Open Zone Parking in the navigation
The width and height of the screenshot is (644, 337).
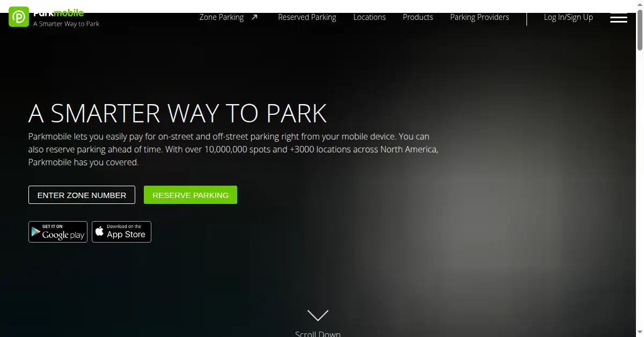click(222, 17)
